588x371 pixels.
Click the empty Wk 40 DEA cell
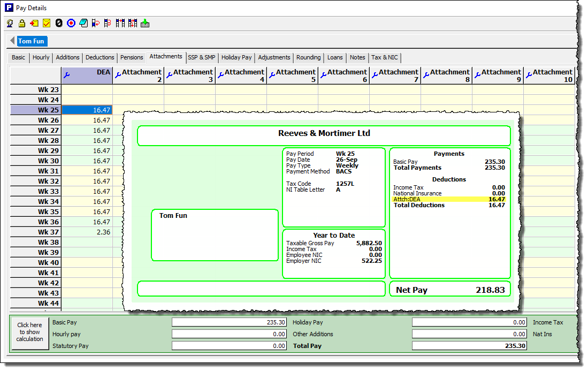click(87, 262)
